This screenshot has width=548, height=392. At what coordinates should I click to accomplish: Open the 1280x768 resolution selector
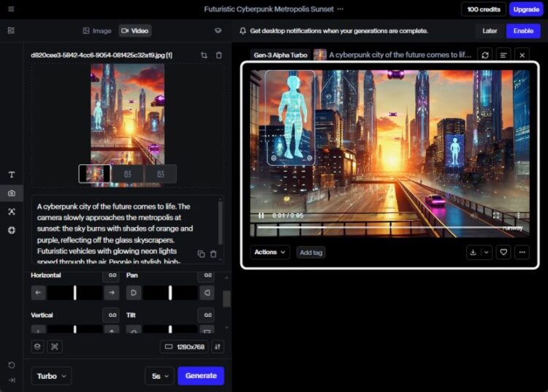(184, 347)
